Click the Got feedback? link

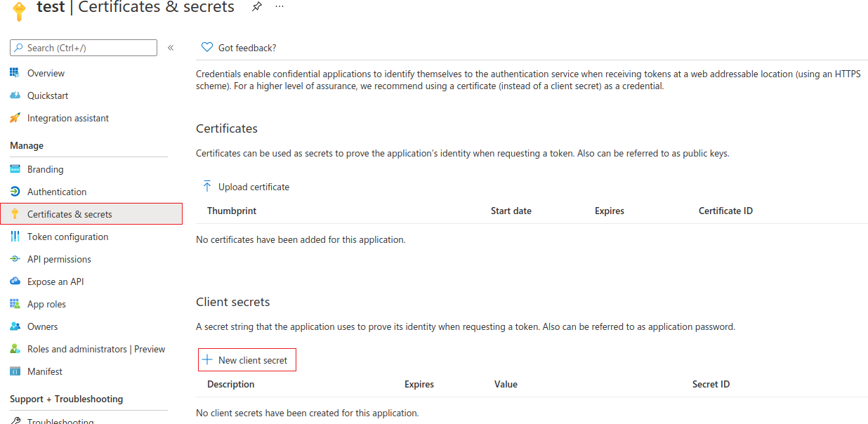point(239,48)
